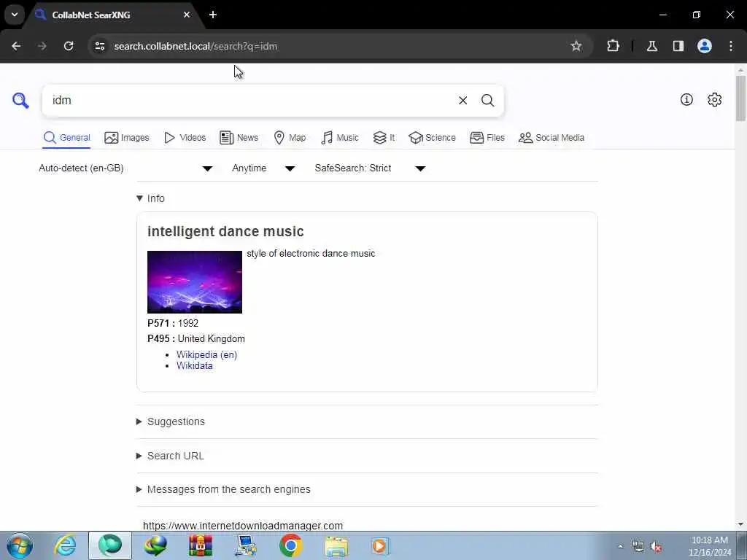Go back with the browser arrow

[16, 46]
